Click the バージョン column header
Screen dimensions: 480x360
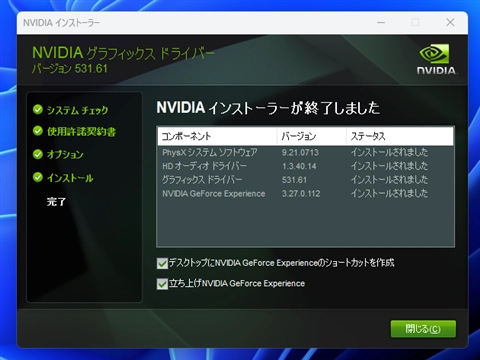(x=311, y=136)
